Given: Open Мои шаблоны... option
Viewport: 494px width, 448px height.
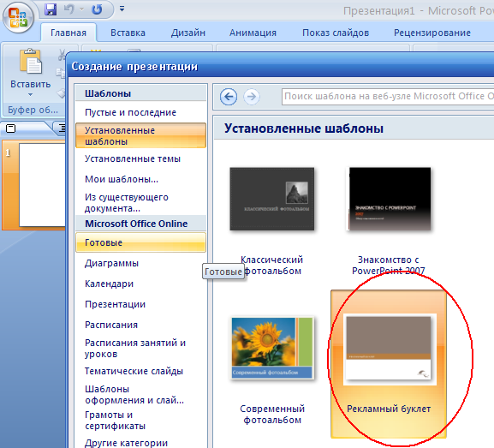Looking at the screenshot, I should point(140,179).
